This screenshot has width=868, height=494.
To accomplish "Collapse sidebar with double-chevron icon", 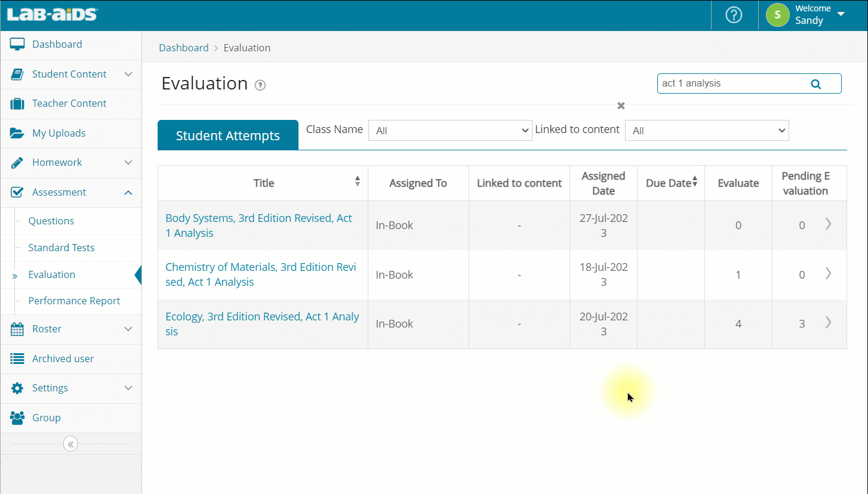I will coord(70,444).
